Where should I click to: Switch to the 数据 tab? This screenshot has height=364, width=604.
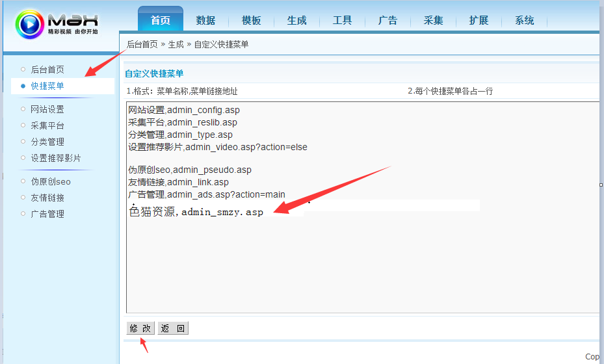coord(206,20)
